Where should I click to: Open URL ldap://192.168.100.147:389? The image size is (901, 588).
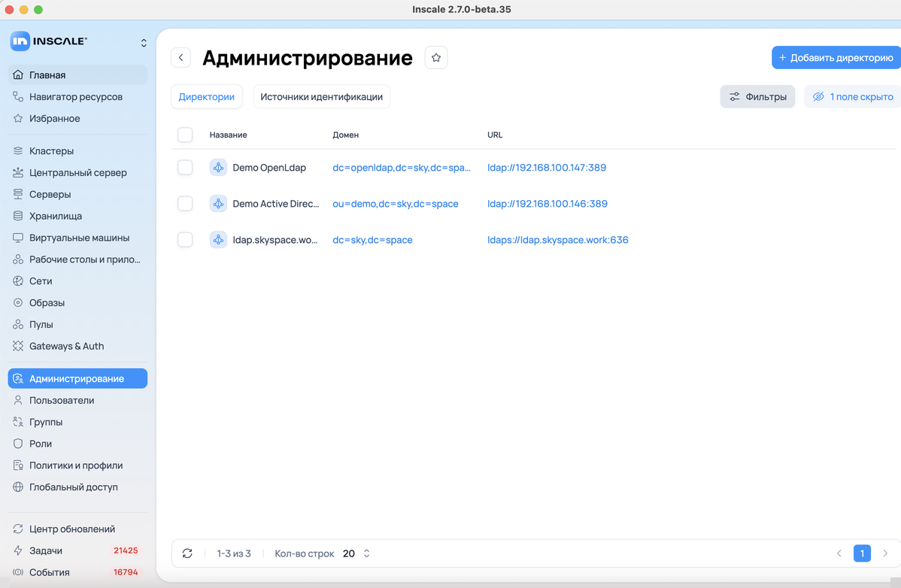[547, 168]
